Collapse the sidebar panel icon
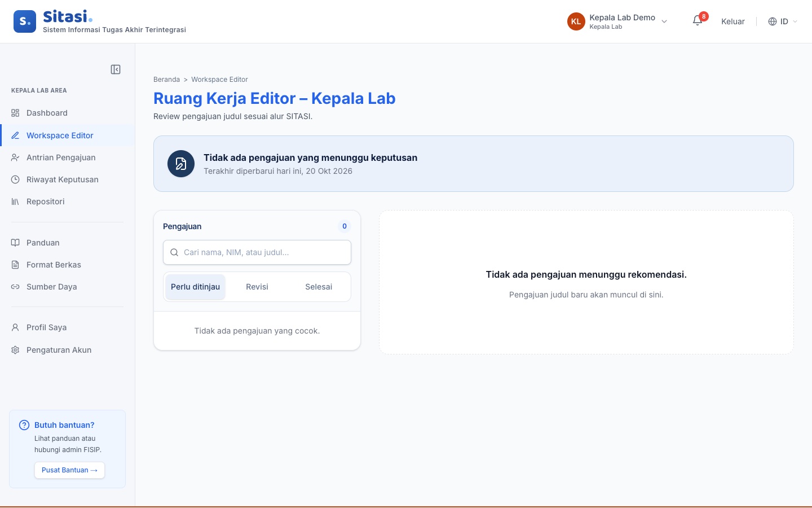The width and height of the screenshot is (812, 508). 116,69
